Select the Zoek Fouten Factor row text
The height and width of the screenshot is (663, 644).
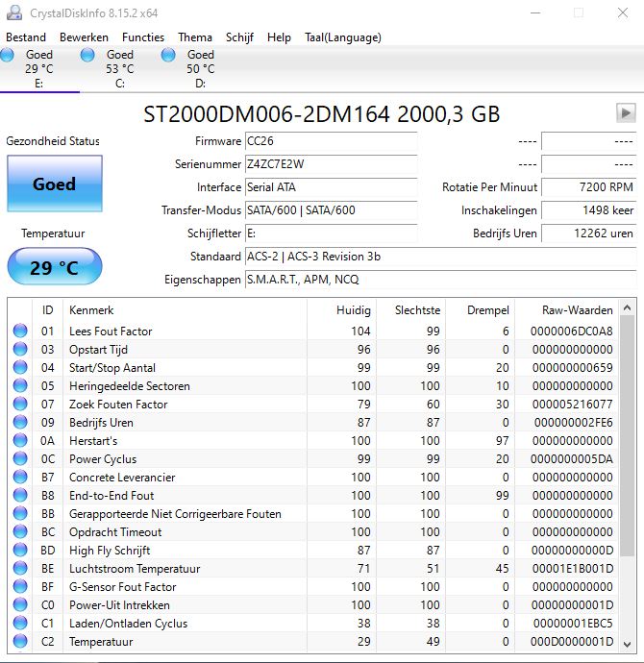(118, 405)
